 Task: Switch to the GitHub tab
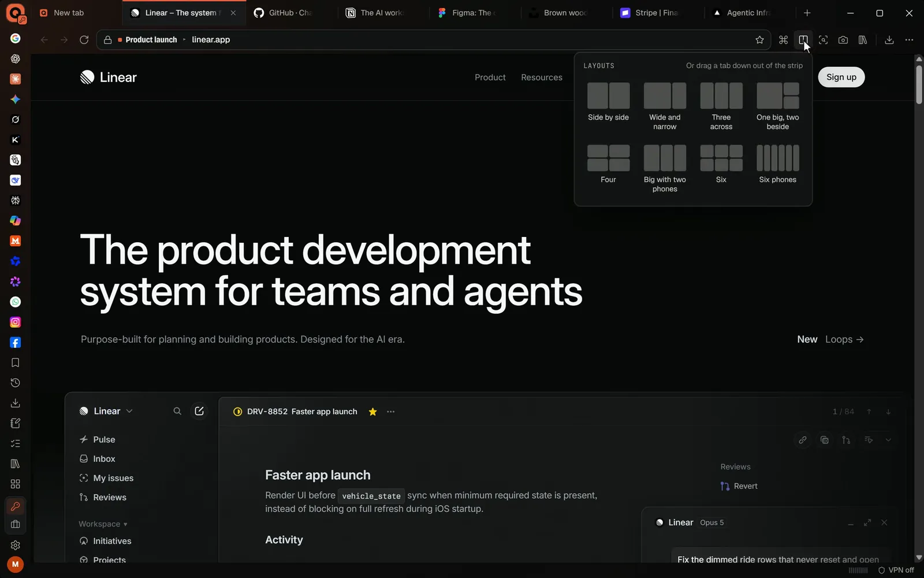[291, 13]
